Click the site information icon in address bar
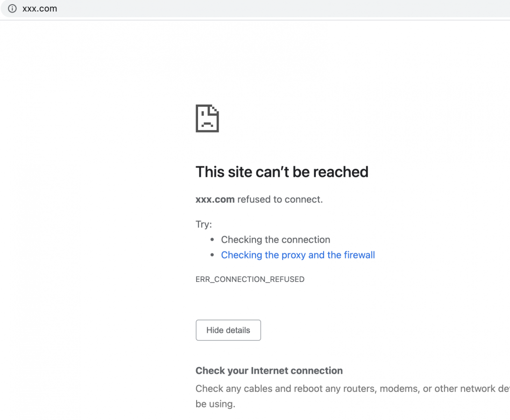This screenshot has height=420, width=510. point(13,8)
